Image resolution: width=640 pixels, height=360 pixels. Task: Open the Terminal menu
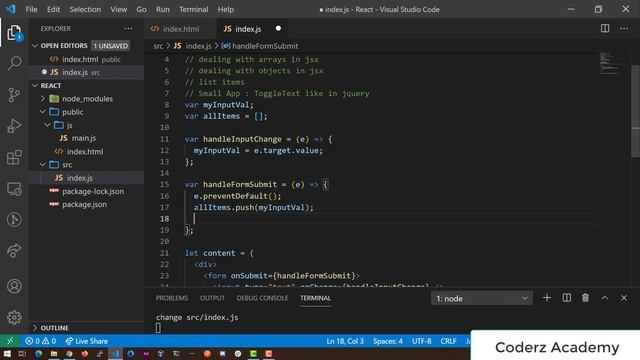[x=193, y=9]
